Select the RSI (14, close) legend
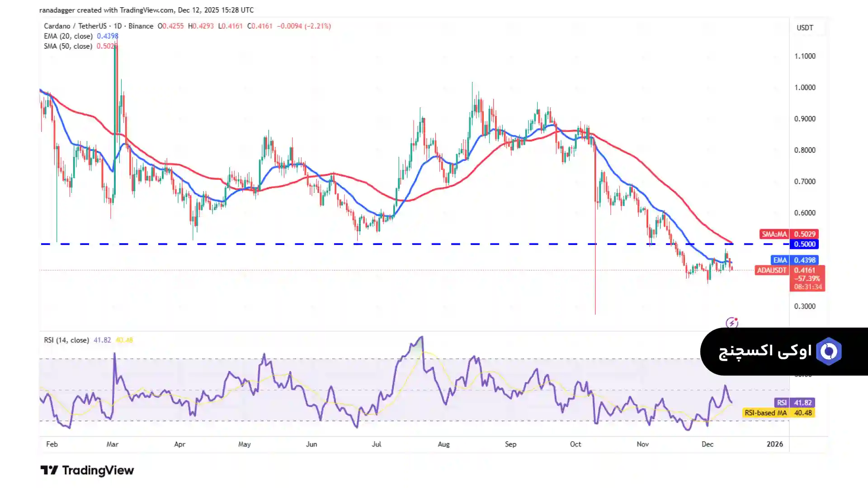This screenshot has width=868, height=488. coord(66,340)
